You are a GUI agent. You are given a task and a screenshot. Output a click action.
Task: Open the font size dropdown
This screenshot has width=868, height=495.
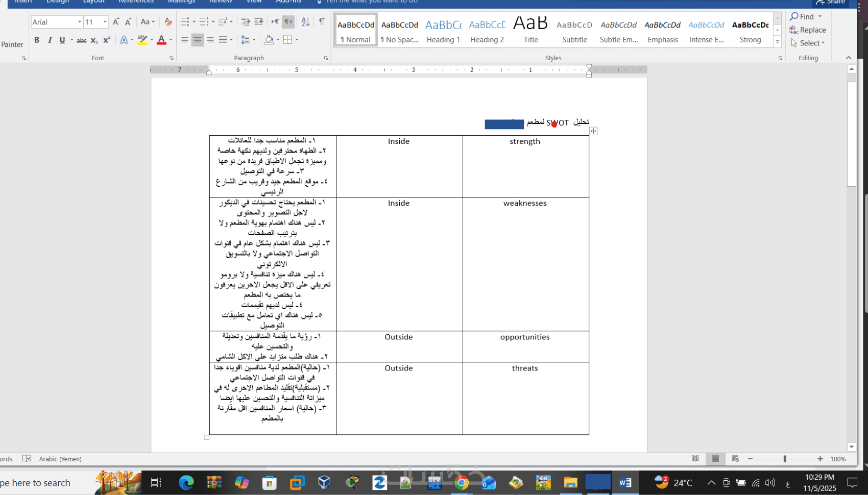point(105,22)
